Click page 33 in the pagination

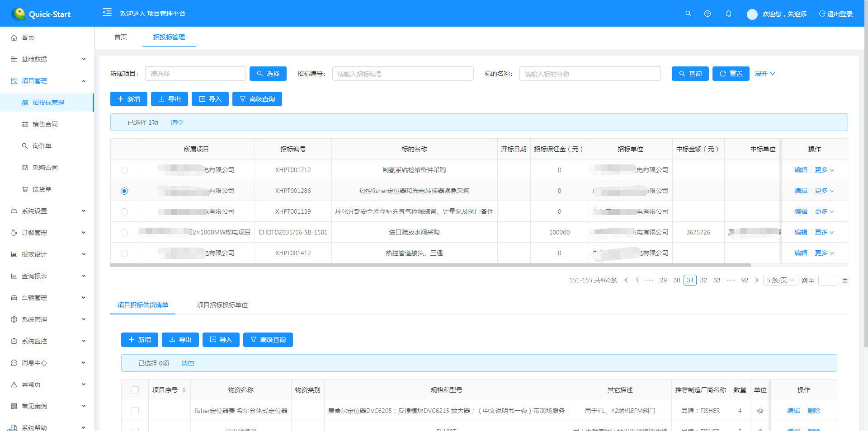click(717, 280)
